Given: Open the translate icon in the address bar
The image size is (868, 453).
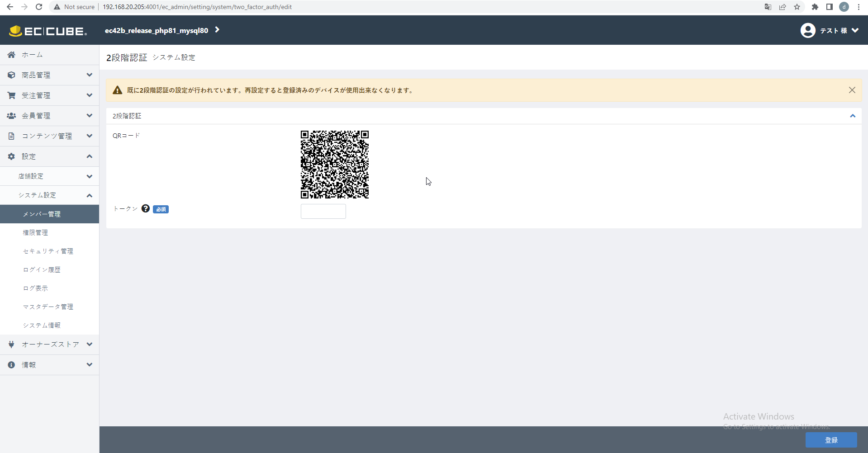Looking at the screenshot, I should coord(768,7).
